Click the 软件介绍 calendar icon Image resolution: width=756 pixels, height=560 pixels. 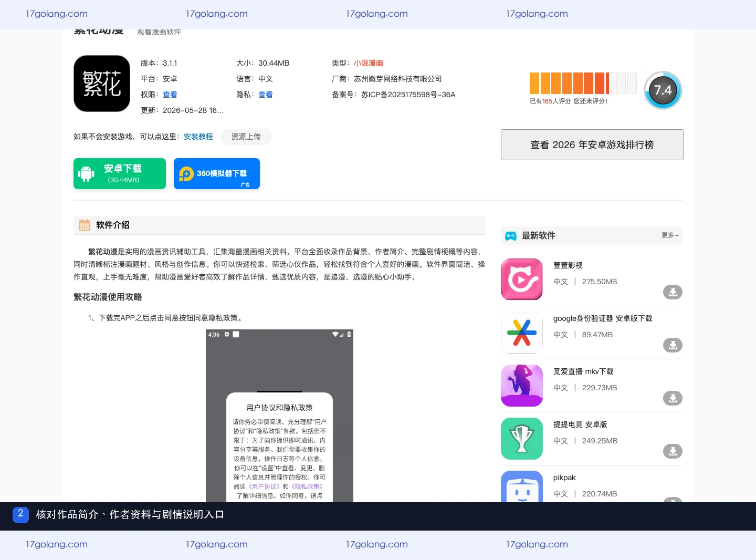85,225
